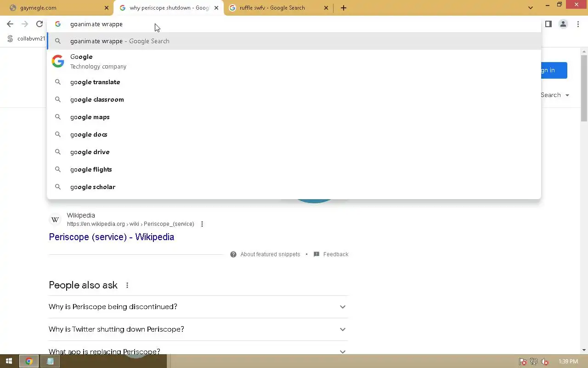Image resolution: width=588 pixels, height=368 pixels.
Task: Click the network tray icon
Action: [534, 362]
